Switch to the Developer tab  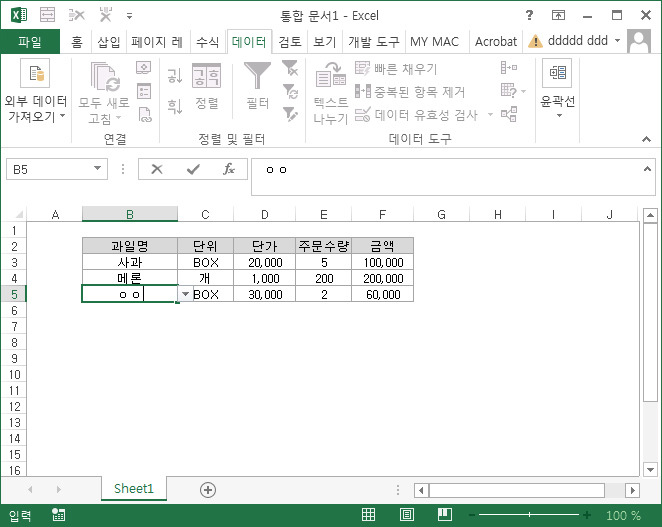click(x=373, y=41)
